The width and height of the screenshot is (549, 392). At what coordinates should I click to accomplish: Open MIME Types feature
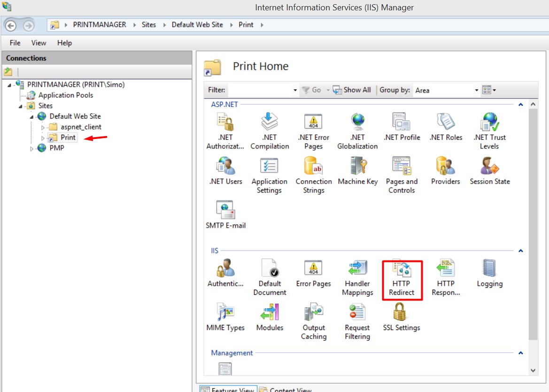[x=225, y=317]
